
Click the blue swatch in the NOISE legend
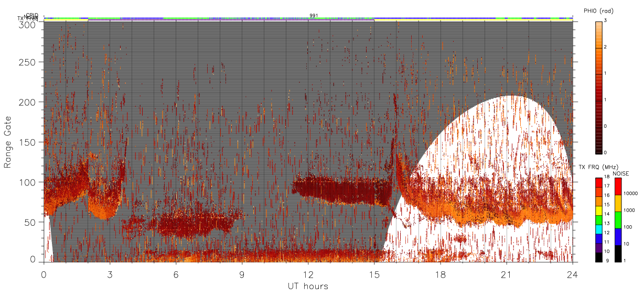[x=618, y=237]
